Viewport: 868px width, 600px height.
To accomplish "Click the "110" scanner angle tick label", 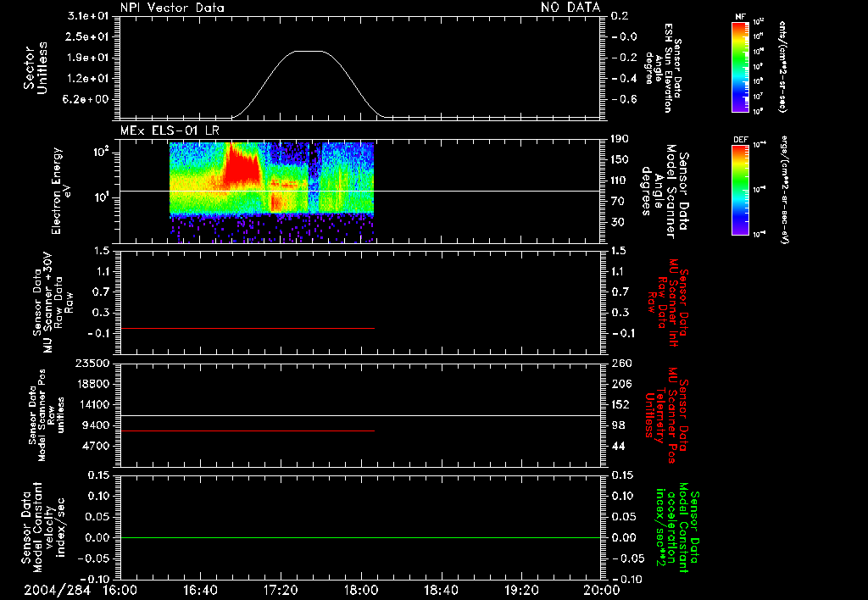I will point(620,181).
